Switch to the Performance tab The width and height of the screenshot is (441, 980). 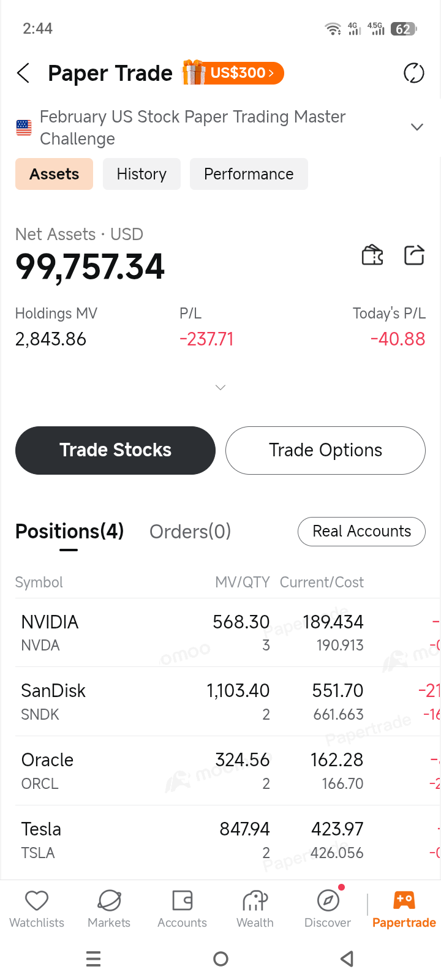coord(249,174)
